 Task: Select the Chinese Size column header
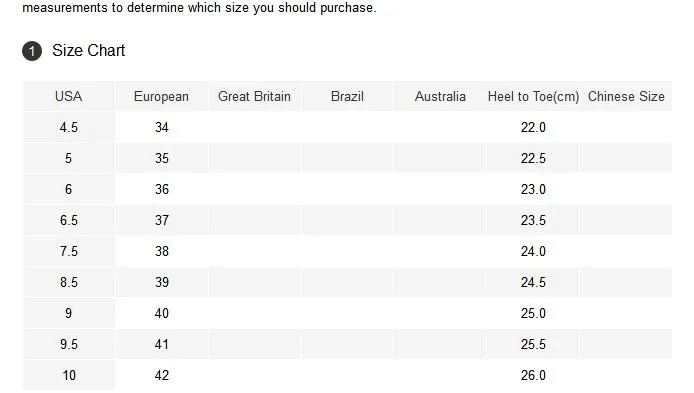click(626, 96)
